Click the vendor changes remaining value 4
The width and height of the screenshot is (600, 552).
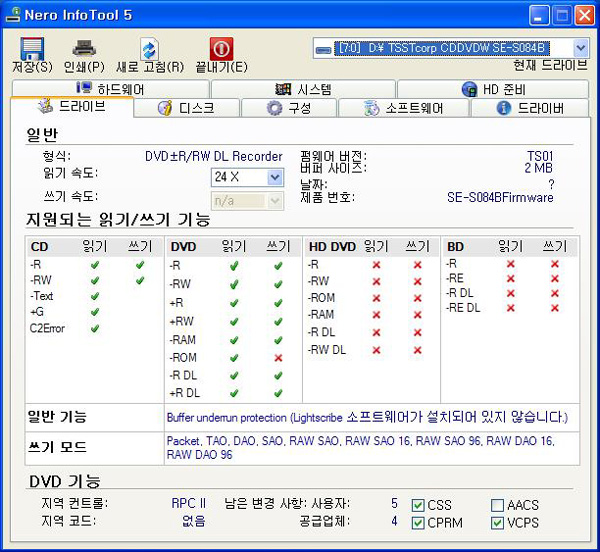(x=394, y=521)
